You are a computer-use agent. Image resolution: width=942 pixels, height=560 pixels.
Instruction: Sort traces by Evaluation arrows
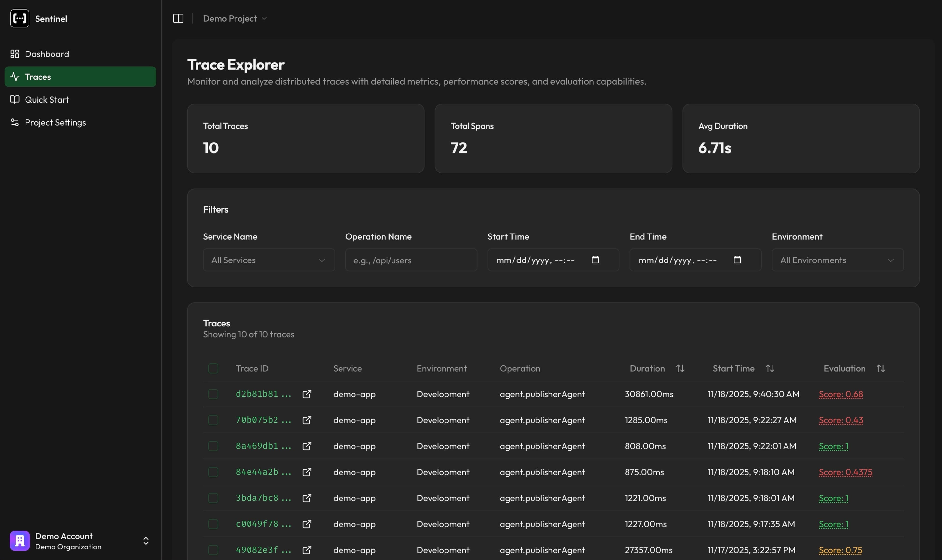tap(880, 368)
